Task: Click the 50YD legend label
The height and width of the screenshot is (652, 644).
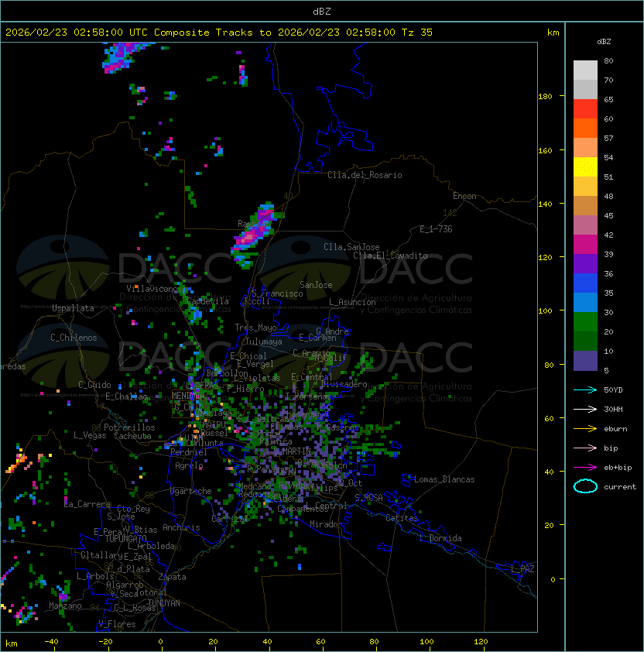Action: tap(613, 390)
